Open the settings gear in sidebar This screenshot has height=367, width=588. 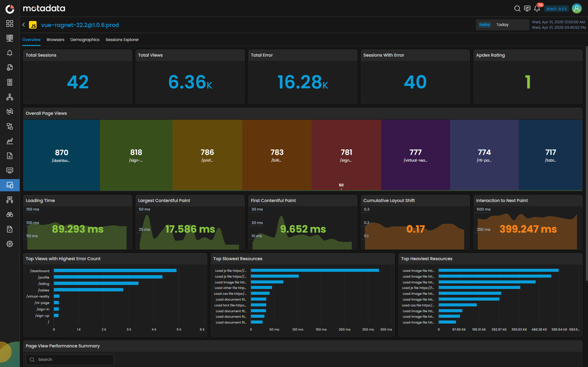10,244
